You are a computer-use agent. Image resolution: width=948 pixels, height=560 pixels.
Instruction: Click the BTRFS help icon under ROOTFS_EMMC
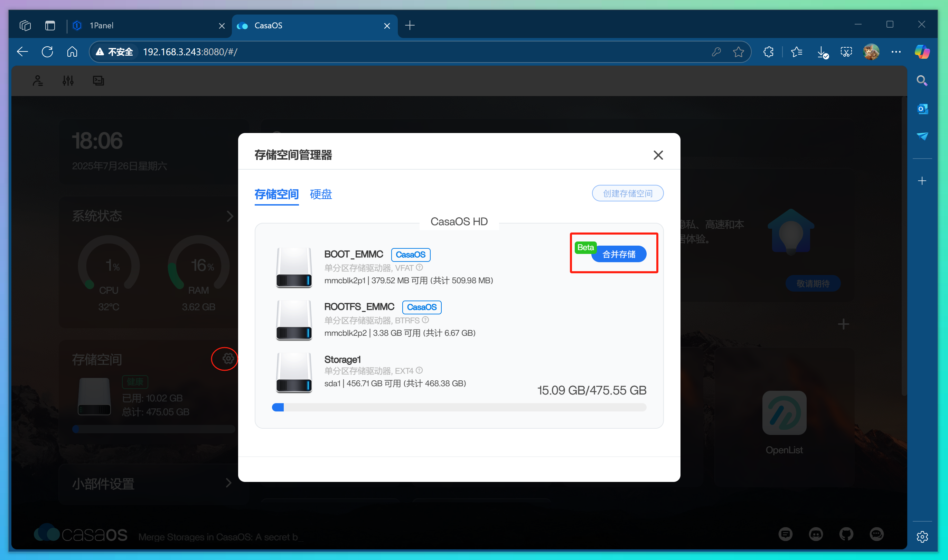(x=426, y=320)
